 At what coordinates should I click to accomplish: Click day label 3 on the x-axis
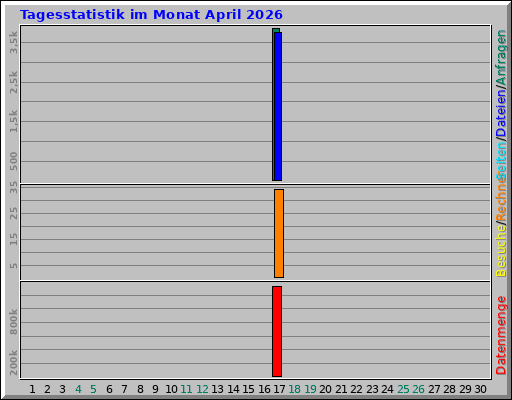click(63, 389)
